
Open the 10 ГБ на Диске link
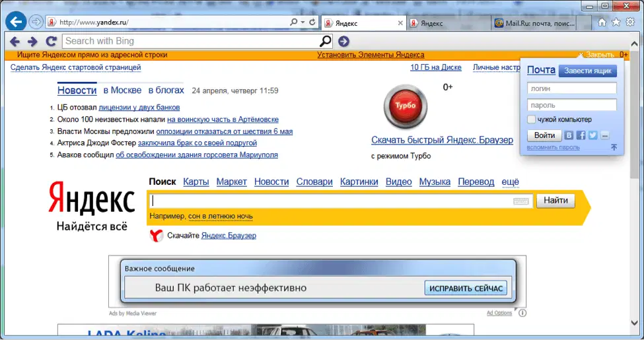tap(436, 67)
